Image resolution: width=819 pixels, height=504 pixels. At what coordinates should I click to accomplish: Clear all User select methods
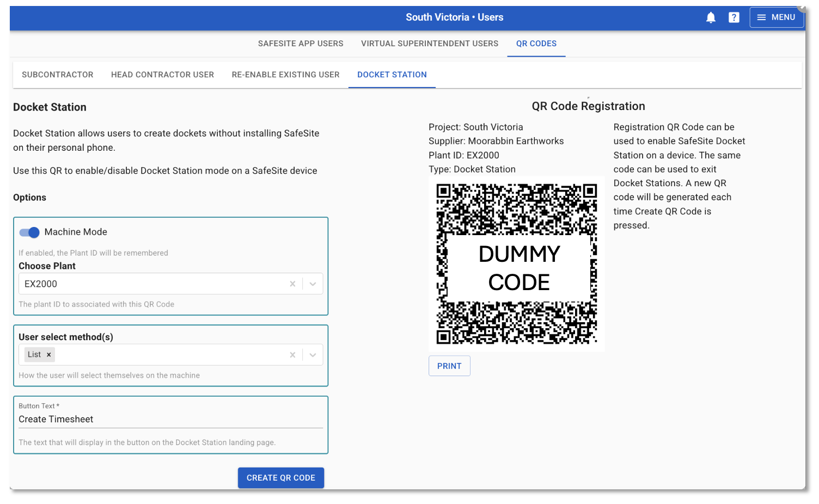292,355
